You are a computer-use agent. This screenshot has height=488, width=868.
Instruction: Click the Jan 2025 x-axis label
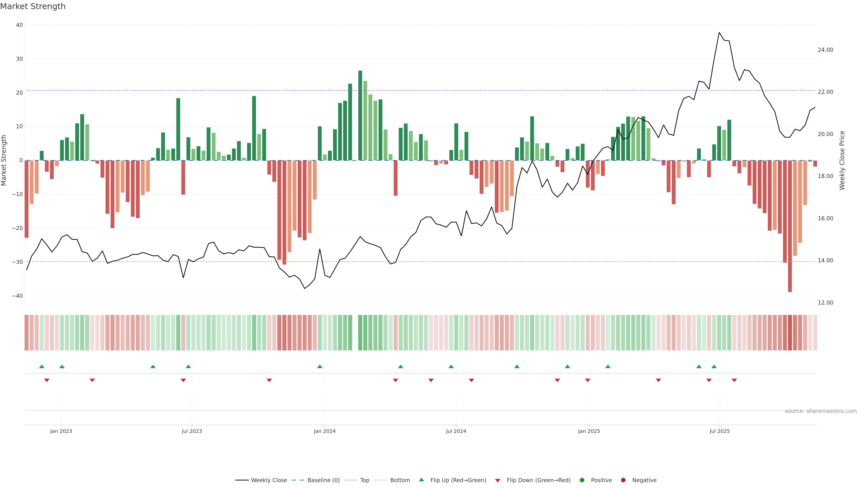(589, 431)
